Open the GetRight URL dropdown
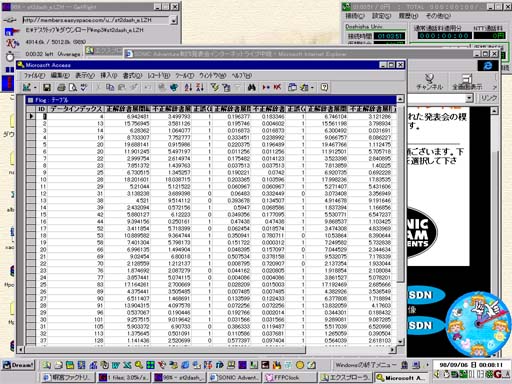This screenshot has height=384, width=512. coord(174,21)
